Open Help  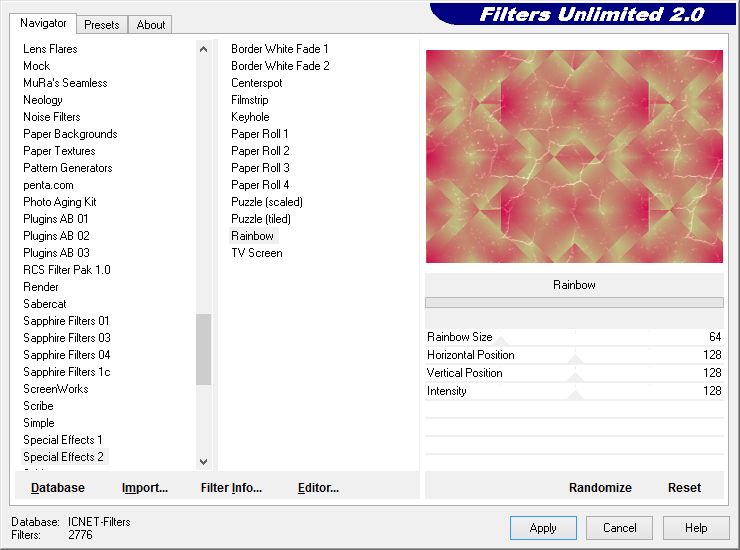(696, 528)
